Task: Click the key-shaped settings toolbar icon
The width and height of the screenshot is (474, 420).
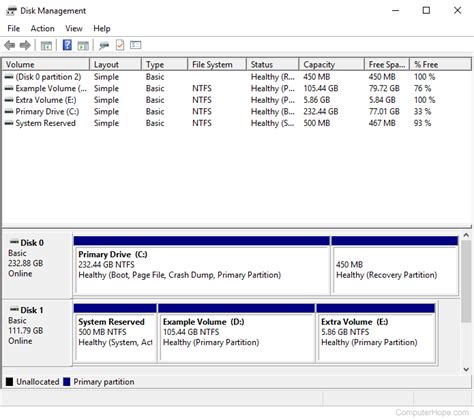Action: 104,45
